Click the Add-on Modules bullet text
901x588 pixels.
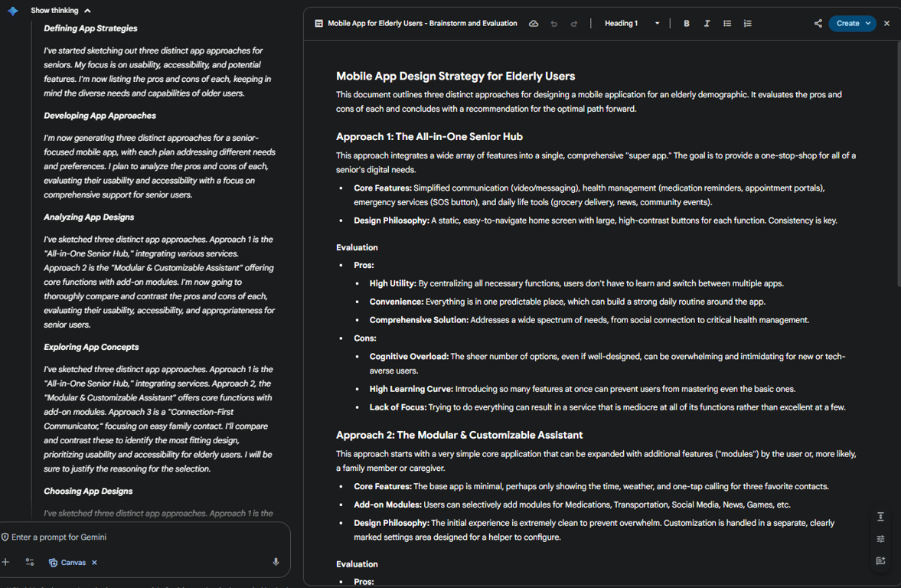573,505
